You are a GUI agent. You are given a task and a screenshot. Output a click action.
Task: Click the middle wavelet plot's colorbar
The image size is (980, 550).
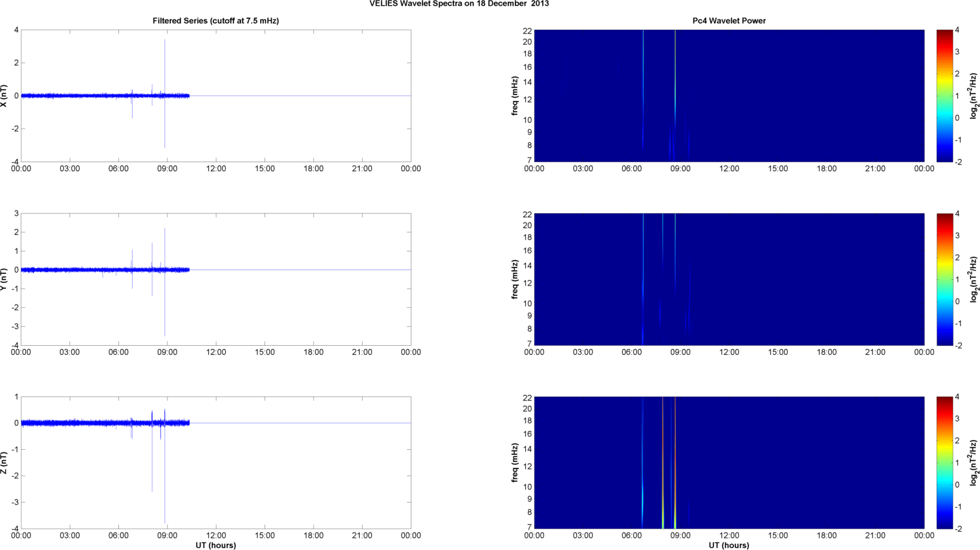click(x=944, y=279)
